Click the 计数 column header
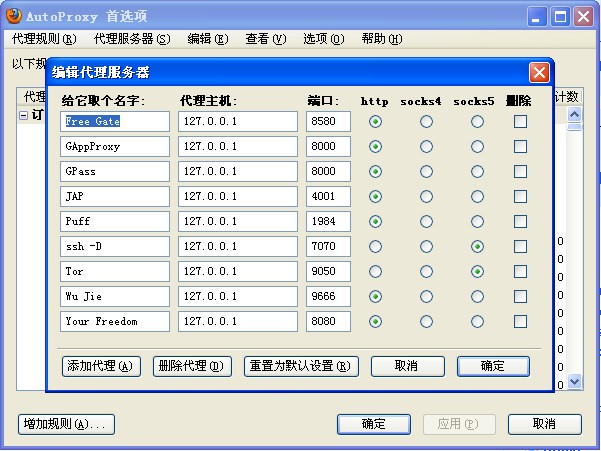This screenshot has height=451, width=601. (567, 97)
